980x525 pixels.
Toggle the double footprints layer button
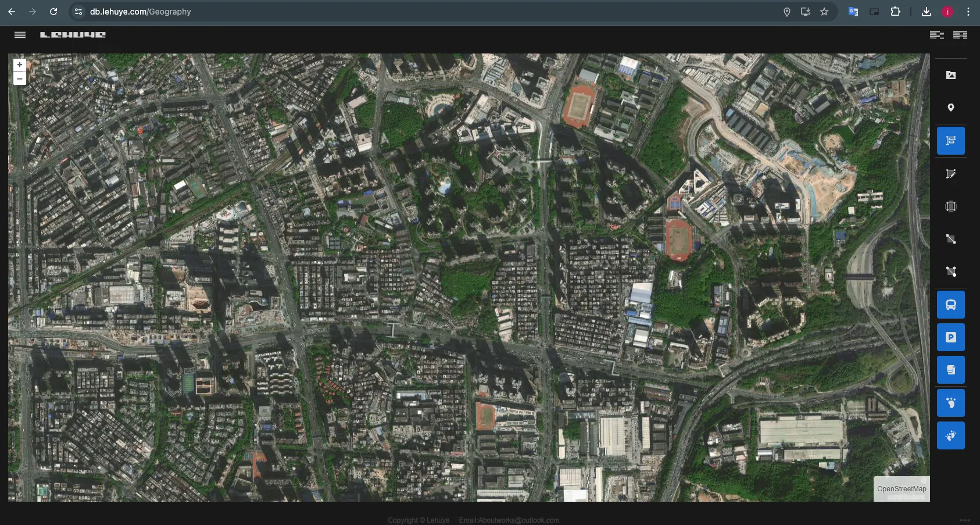click(x=950, y=435)
